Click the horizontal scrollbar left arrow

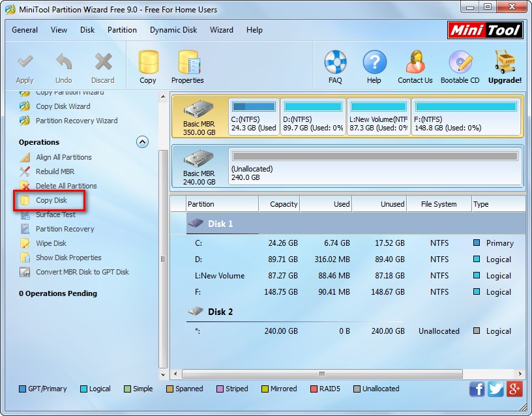[x=175, y=374]
